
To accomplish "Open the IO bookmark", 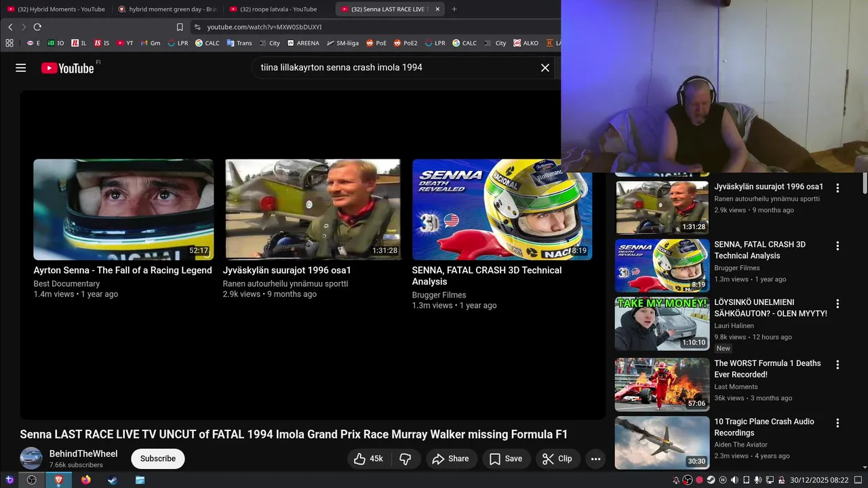I will point(56,43).
